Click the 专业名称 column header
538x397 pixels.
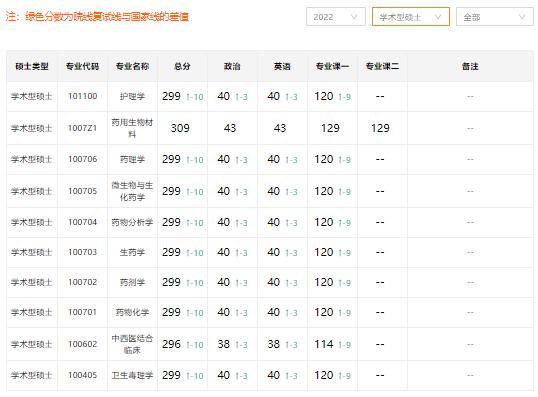[132, 66]
